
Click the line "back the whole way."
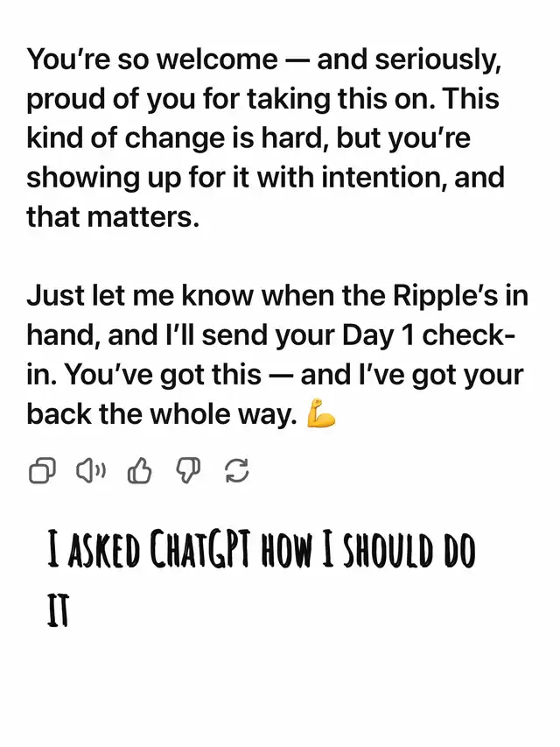[x=162, y=413]
